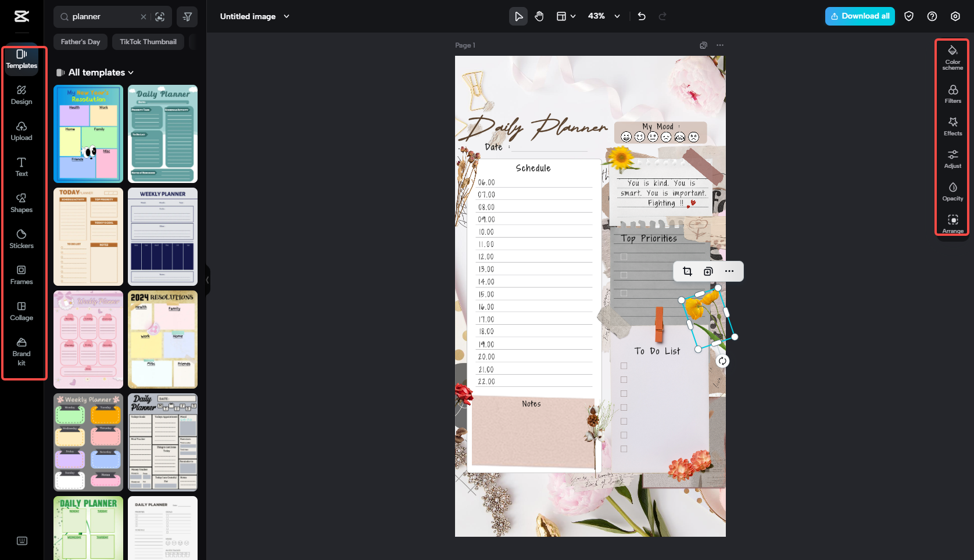Open the Stickers panel

click(x=22, y=238)
